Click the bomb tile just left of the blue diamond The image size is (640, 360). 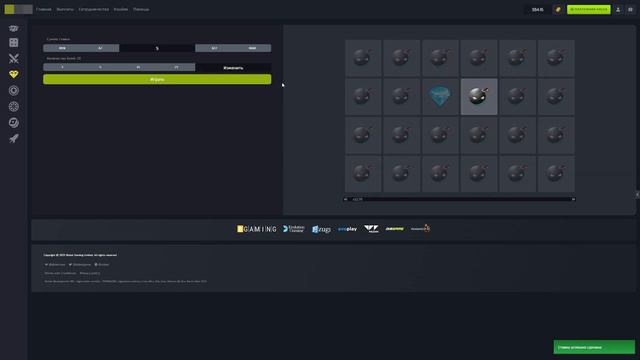tap(401, 97)
